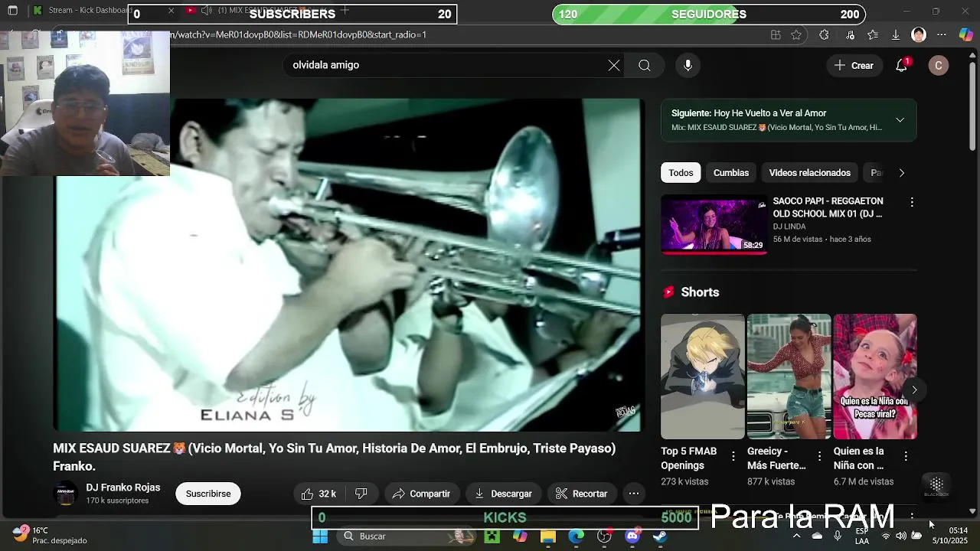980x551 pixels.
Task: Open the Copilot icon in Edge toolbar
Action: [966, 34]
